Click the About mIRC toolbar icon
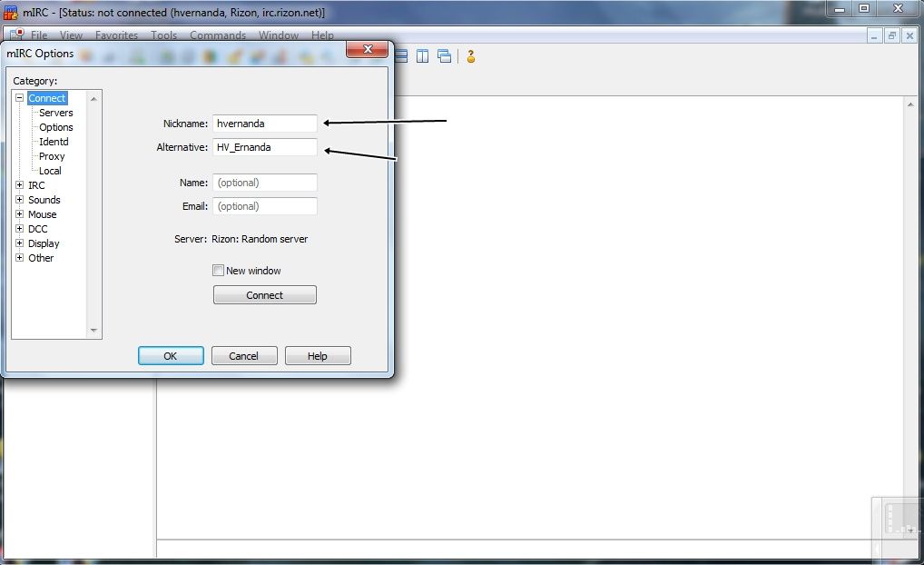The height and width of the screenshot is (565, 924). [471, 56]
